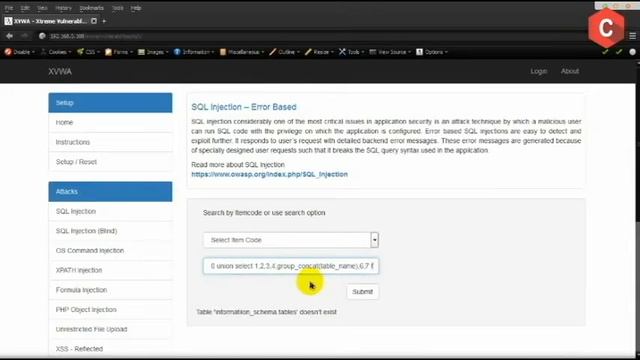Click the page vertical scrollbar
The image size is (640, 360).
coord(638,208)
